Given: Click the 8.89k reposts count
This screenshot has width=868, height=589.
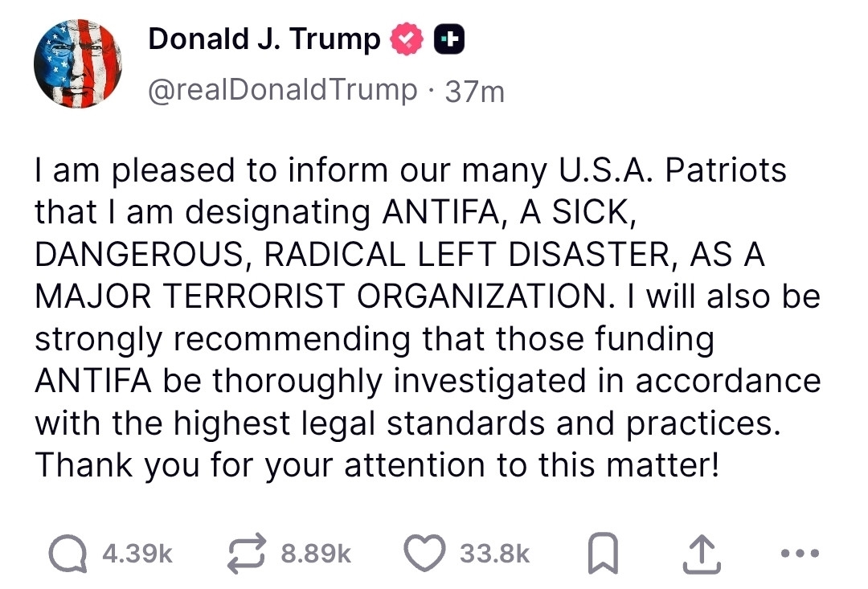Looking at the screenshot, I should [317, 554].
